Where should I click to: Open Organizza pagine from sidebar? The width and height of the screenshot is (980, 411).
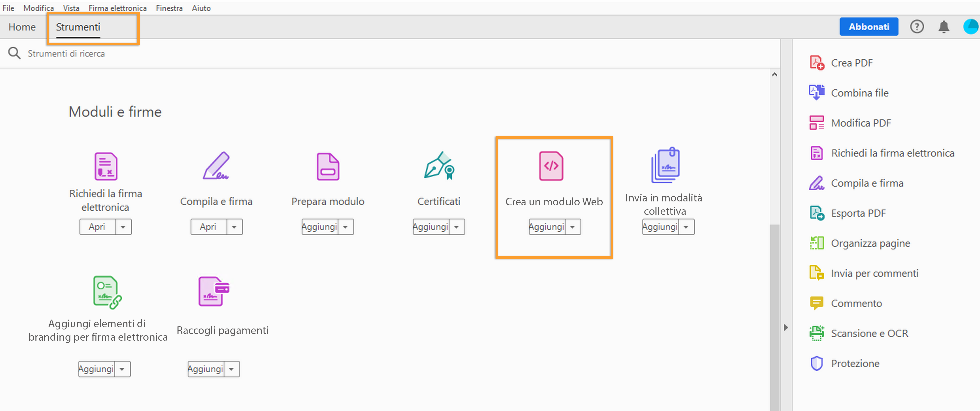point(870,243)
